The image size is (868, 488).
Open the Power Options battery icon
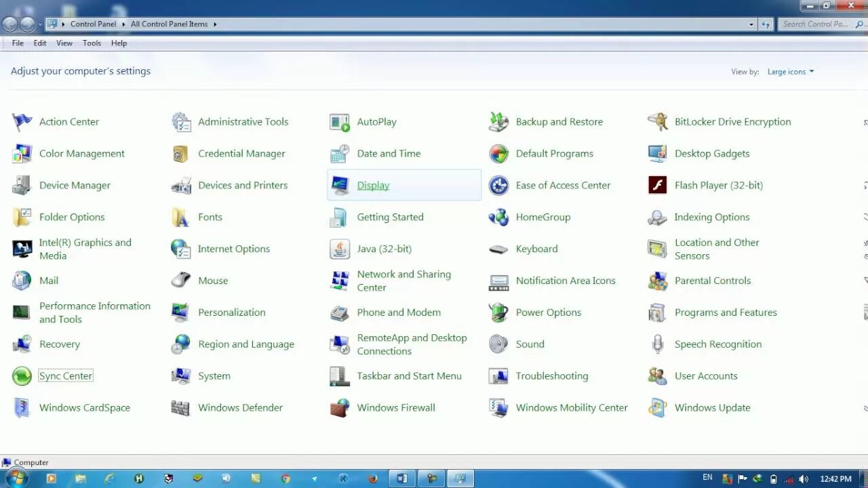click(x=498, y=312)
